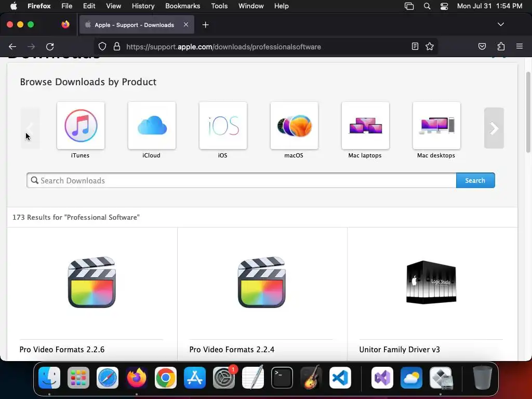Viewport: 532px width, 399px height.
Task: Toggle Reader View in address bar
Action: click(415, 47)
